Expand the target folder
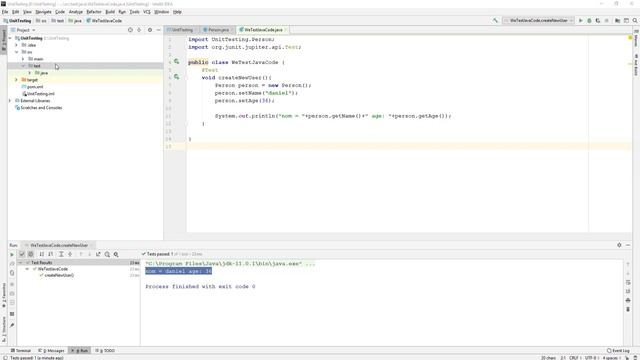This screenshot has width=640, height=360. [17, 80]
